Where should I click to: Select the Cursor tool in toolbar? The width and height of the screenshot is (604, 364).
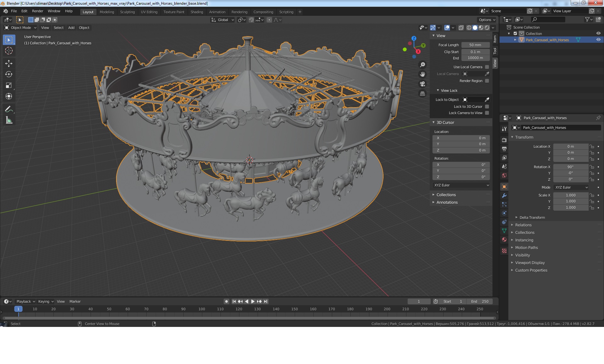(x=9, y=51)
